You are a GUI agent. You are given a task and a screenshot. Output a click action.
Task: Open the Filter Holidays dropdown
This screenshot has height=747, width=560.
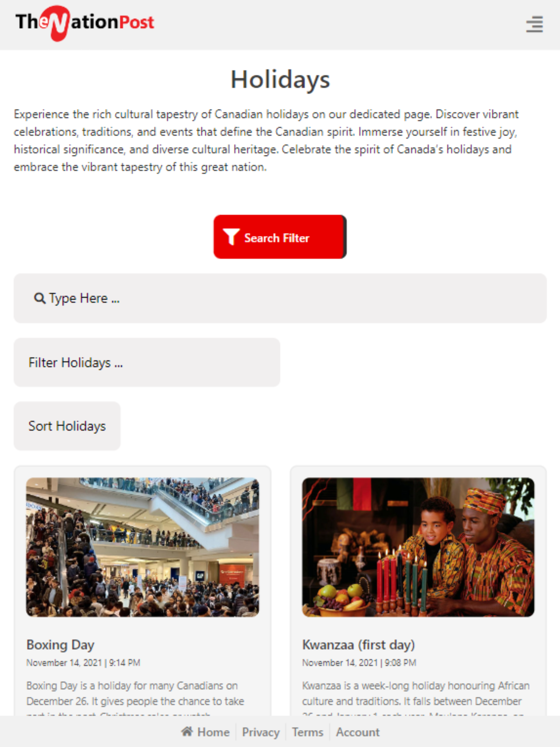pyautogui.click(x=147, y=362)
